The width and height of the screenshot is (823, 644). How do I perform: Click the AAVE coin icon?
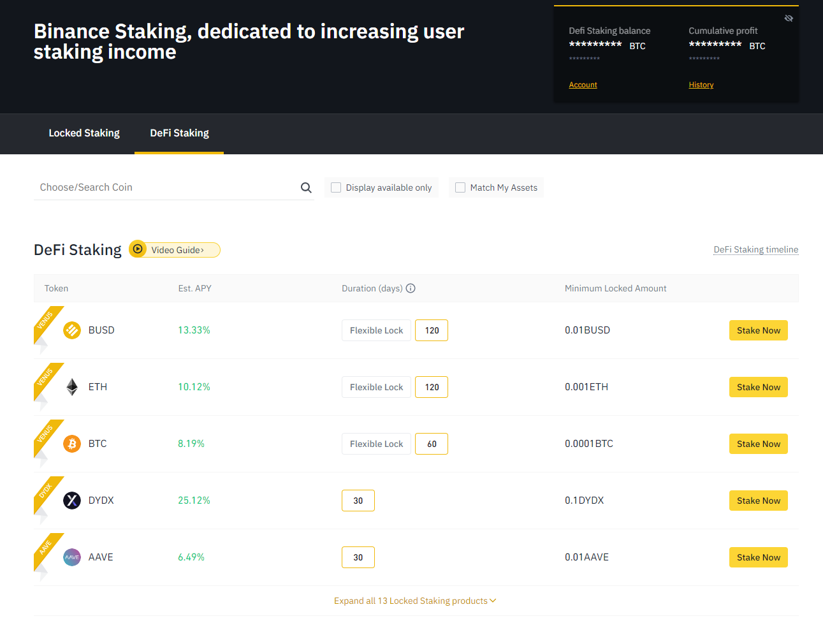point(72,557)
